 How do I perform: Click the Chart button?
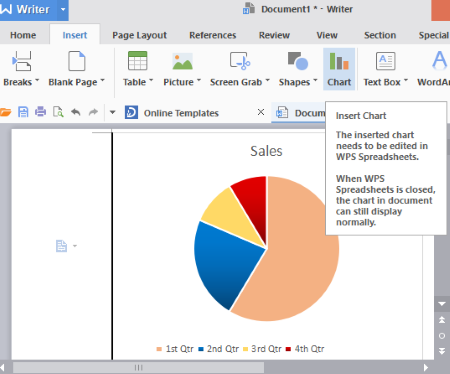[x=339, y=69]
